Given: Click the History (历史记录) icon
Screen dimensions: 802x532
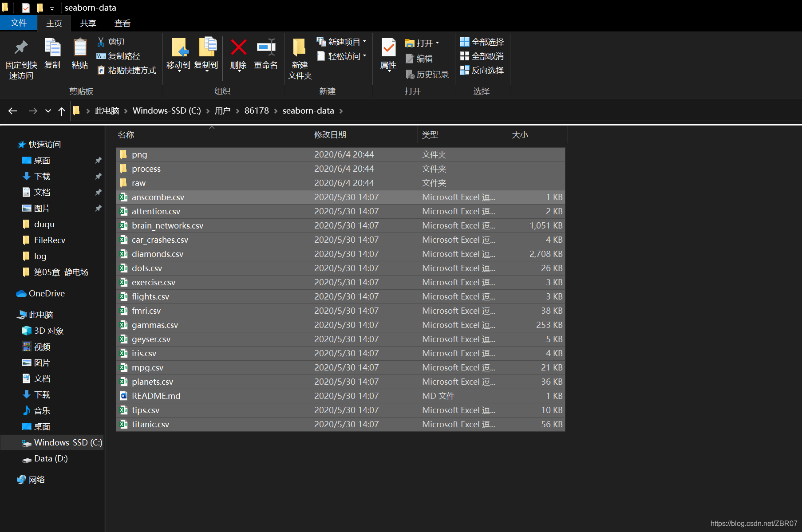Looking at the screenshot, I should tap(427, 74).
